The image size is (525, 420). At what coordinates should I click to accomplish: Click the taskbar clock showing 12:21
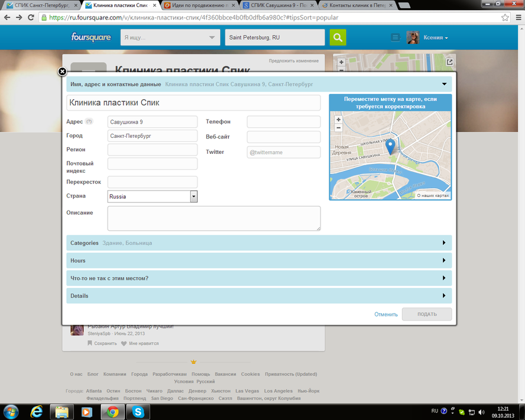(x=503, y=412)
